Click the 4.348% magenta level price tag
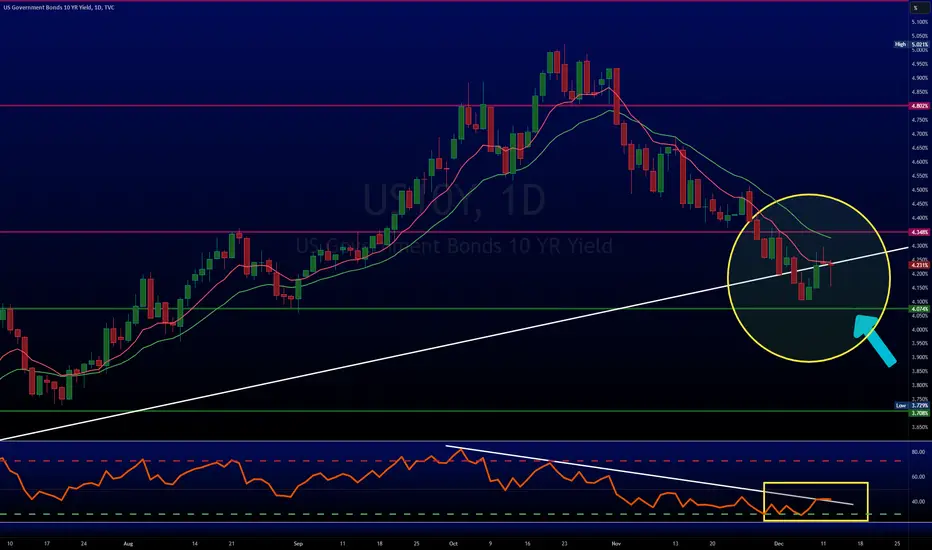Viewport: 932px width, 550px height. pos(919,232)
